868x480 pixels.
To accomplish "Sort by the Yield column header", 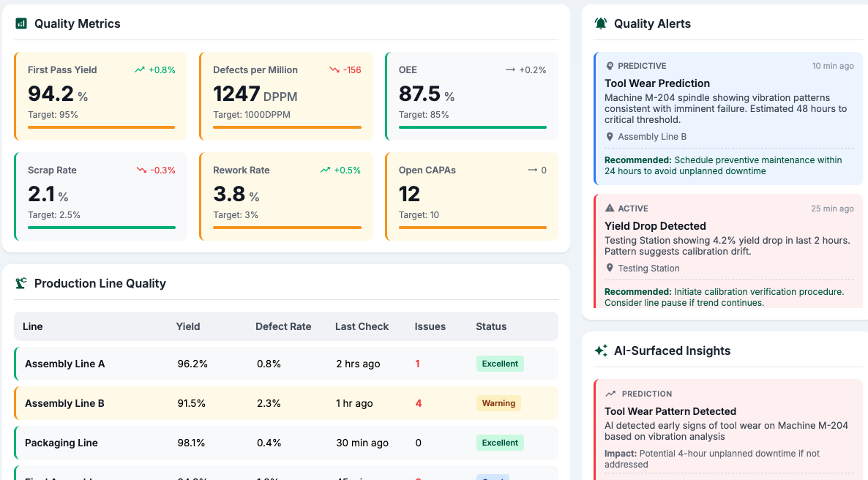I will [x=188, y=326].
